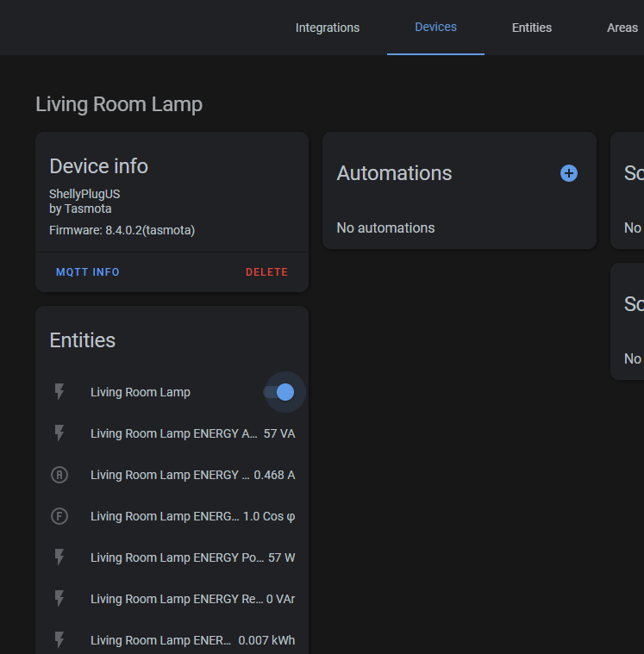Go to the Areas tab
This screenshot has height=654, width=644.
pos(622,28)
